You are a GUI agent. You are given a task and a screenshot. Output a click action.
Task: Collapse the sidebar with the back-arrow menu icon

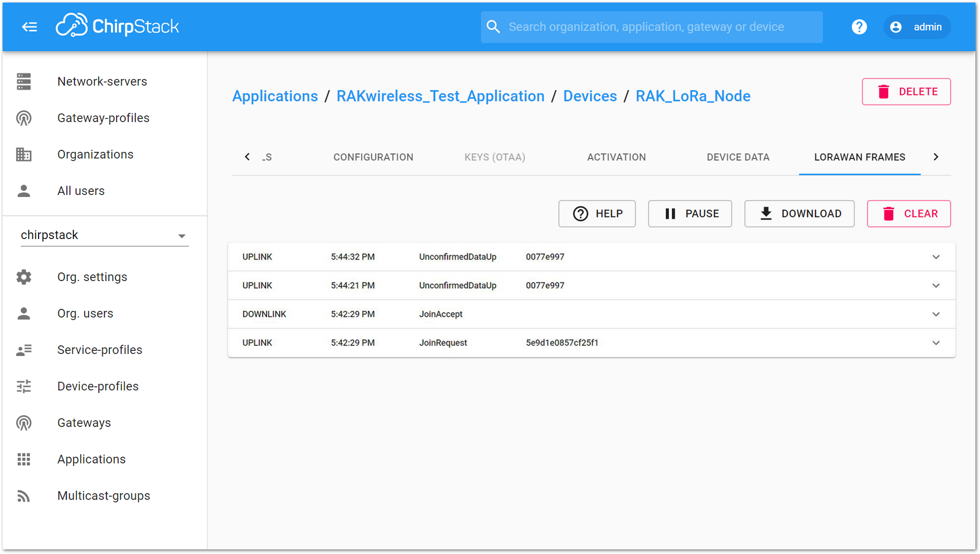(30, 27)
